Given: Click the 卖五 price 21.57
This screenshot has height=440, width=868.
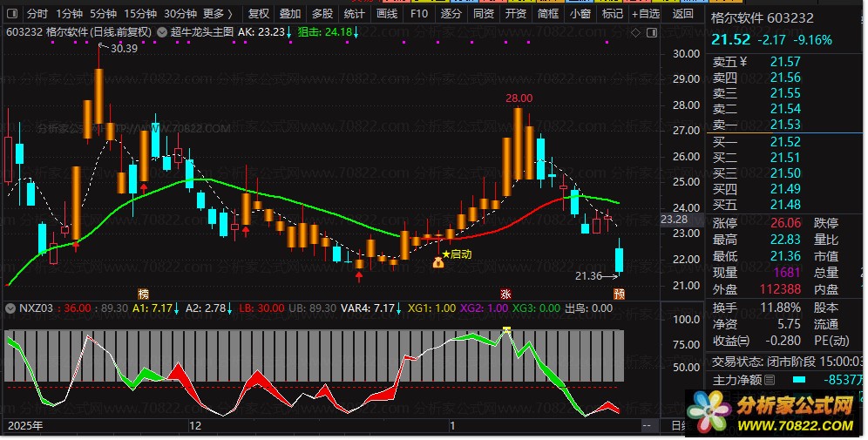Looking at the screenshot, I should coord(785,62).
